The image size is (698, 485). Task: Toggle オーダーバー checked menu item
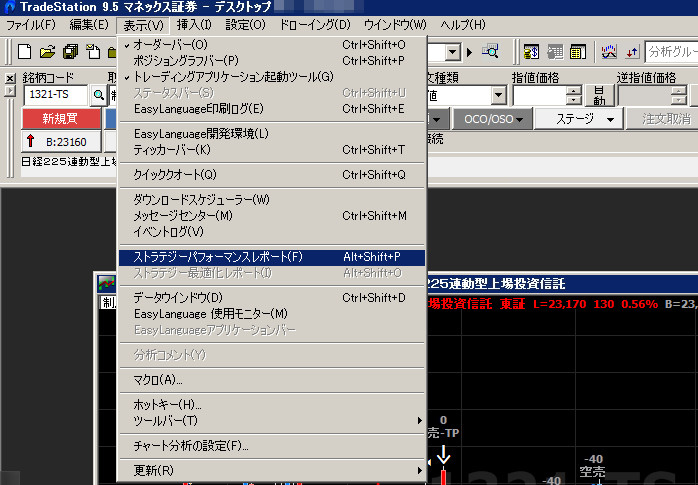pyautogui.click(x=170, y=45)
